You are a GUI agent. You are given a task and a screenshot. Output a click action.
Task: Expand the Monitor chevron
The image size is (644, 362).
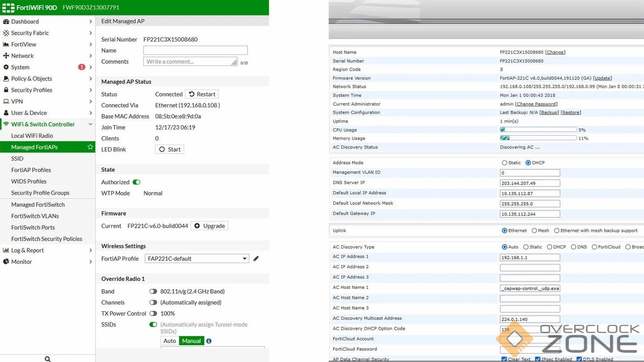coord(91,262)
